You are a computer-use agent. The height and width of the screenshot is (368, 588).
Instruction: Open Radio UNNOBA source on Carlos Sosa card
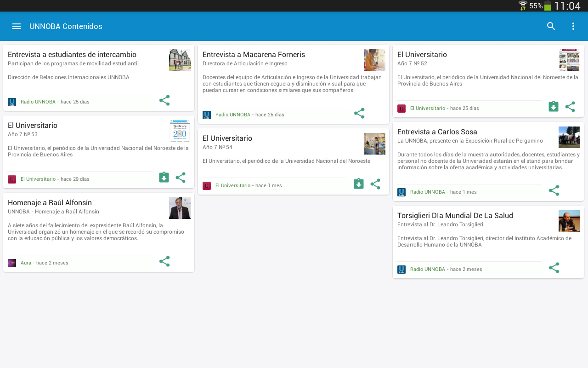[428, 192]
